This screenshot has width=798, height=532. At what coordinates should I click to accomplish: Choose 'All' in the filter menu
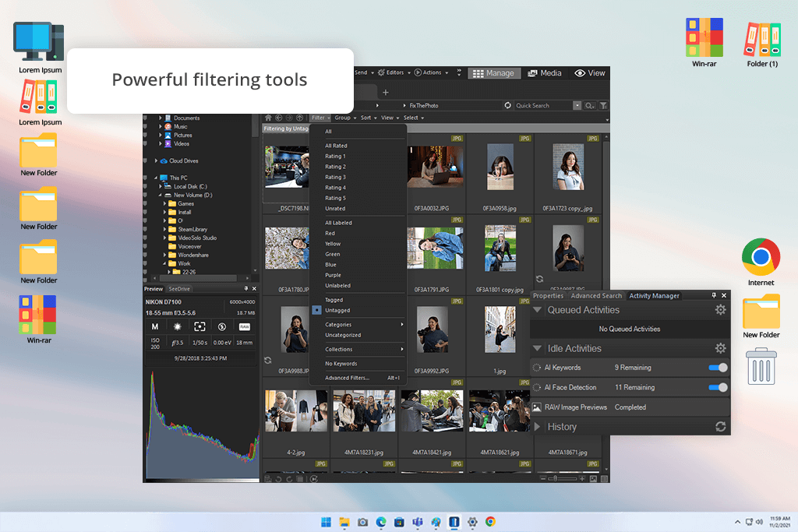328,131
